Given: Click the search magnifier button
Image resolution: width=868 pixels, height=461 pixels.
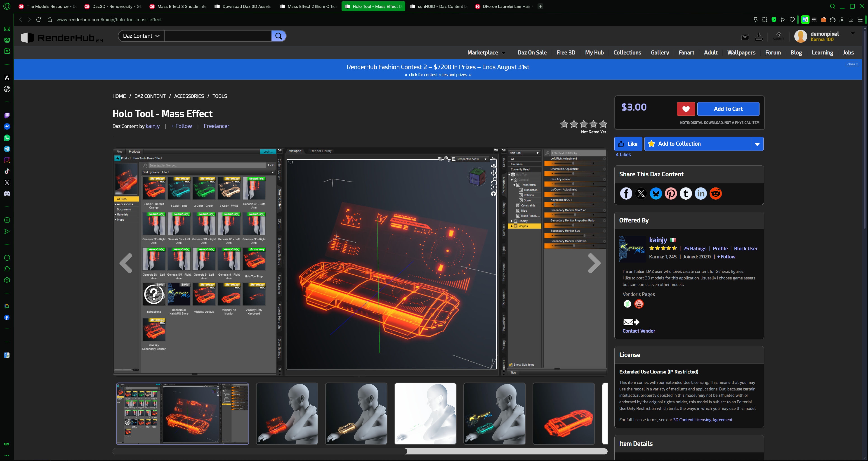Looking at the screenshot, I should click(x=279, y=36).
